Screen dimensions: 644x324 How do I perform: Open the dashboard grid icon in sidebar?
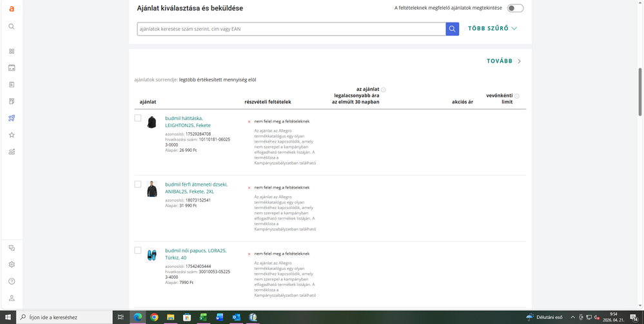tap(12, 51)
